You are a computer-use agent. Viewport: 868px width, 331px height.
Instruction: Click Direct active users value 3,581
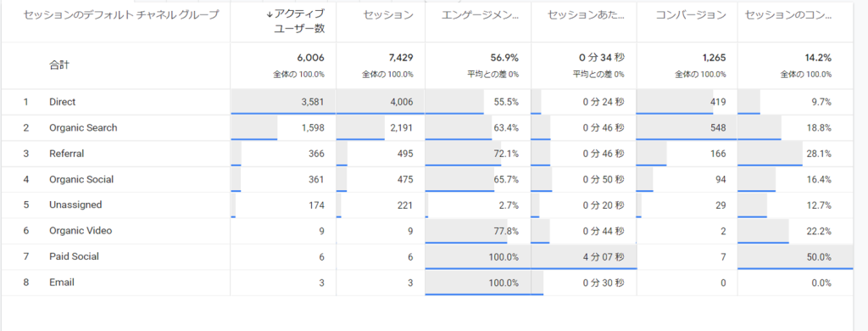click(x=313, y=102)
